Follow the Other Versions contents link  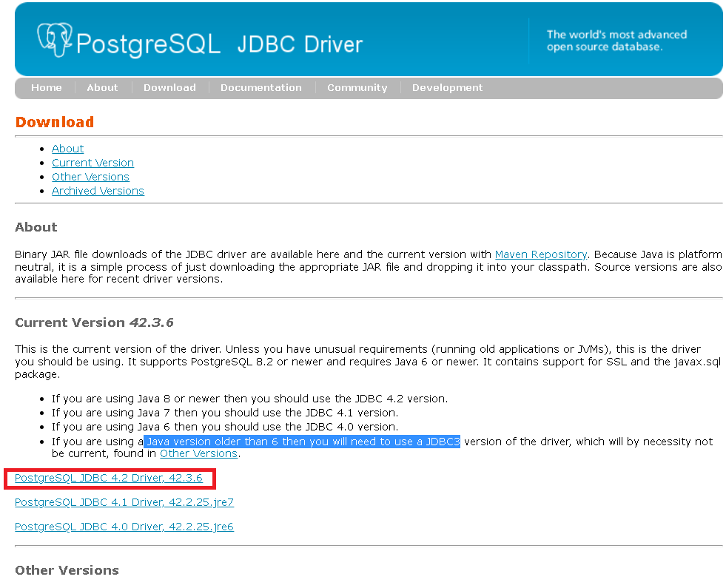[90, 177]
